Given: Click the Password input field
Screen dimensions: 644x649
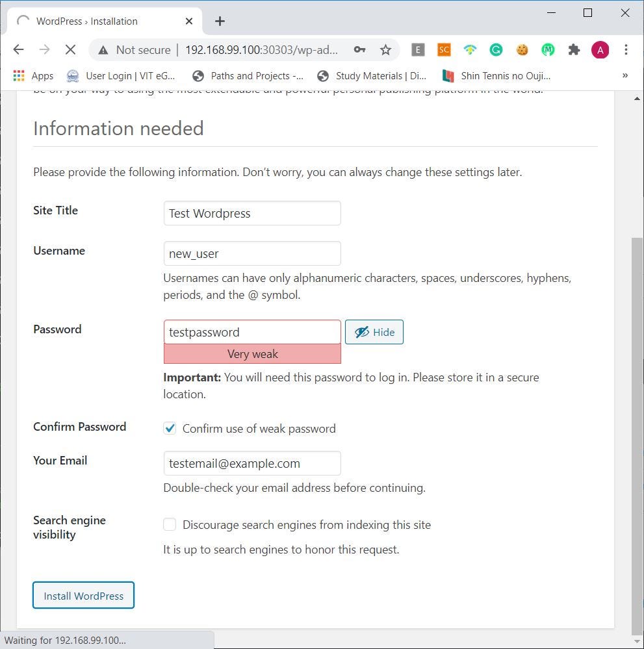Looking at the screenshot, I should click(x=252, y=332).
